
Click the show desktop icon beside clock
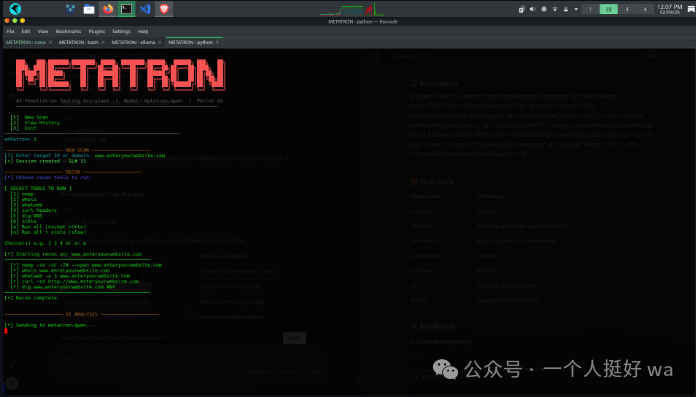pyautogui.click(x=691, y=9)
